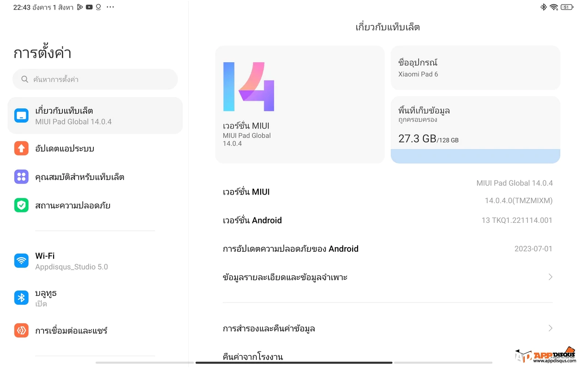The height and width of the screenshot is (368, 588).
Task: Open the About tablet icon in sidebar
Action: tap(21, 115)
